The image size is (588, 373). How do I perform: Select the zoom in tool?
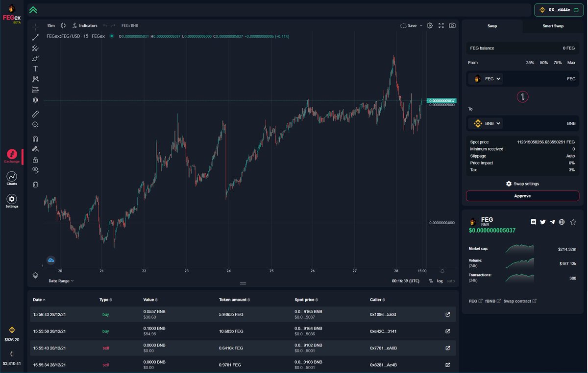point(35,124)
